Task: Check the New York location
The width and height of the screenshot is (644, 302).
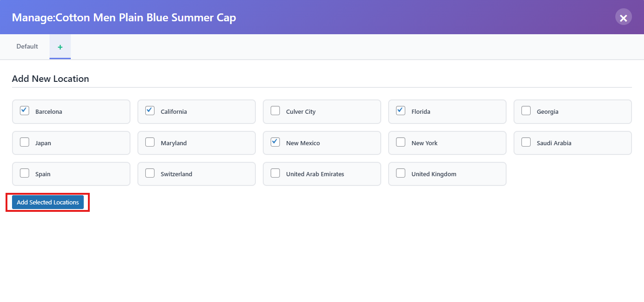Action: (x=401, y=142)
